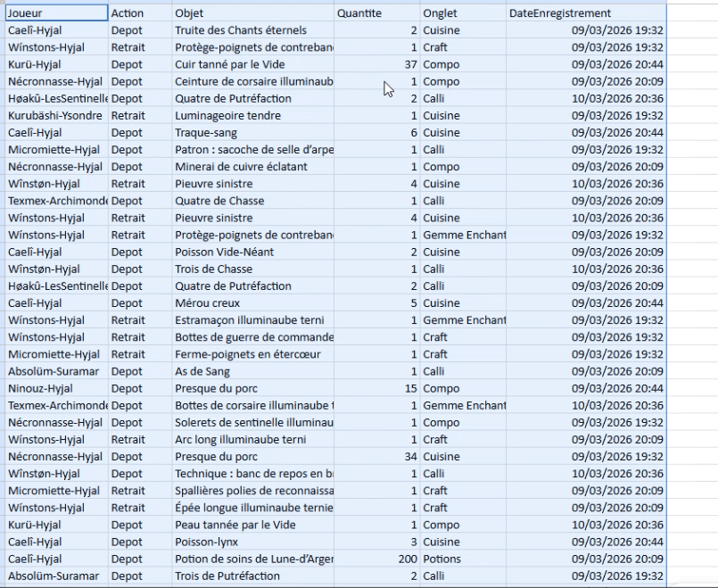Select the Joueur header cell
Image resolution: width=718 pixels, height=588 pixels.
57,12
